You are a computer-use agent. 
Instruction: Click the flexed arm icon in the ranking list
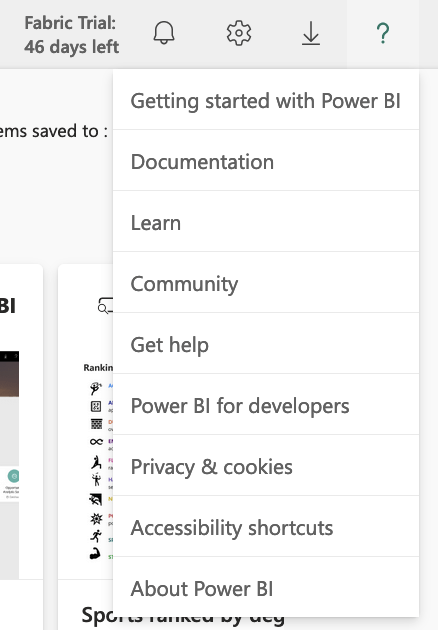coord(95,554)
